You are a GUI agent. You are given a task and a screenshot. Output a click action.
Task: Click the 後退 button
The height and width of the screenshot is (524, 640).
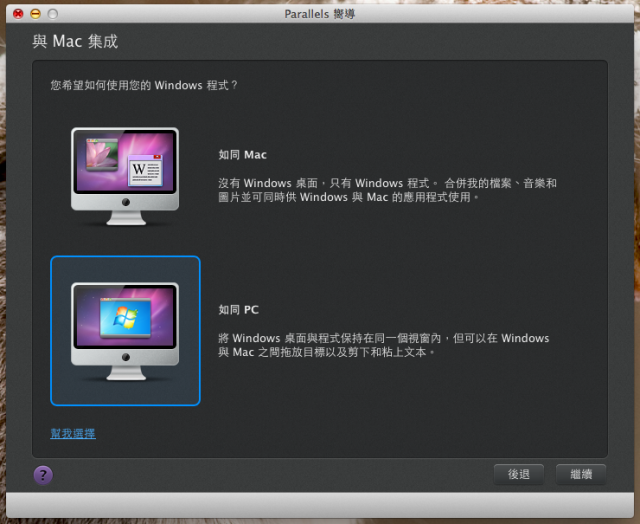pos(518,474)
